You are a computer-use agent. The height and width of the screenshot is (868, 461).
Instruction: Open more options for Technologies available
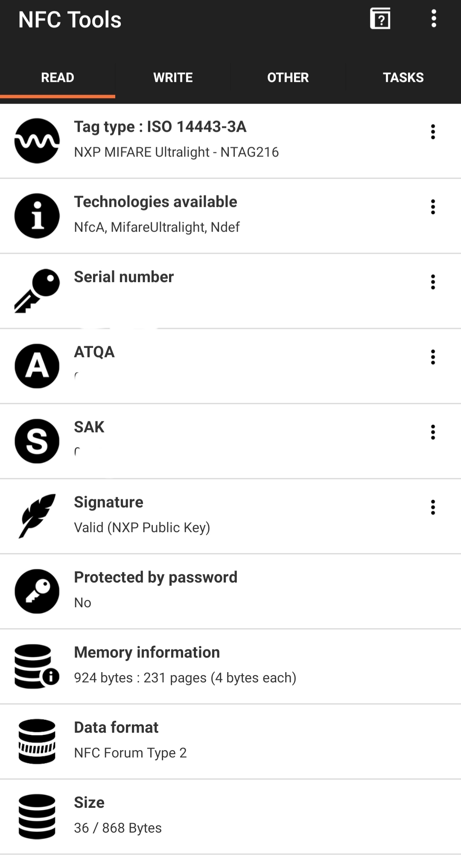coord(433,207)
